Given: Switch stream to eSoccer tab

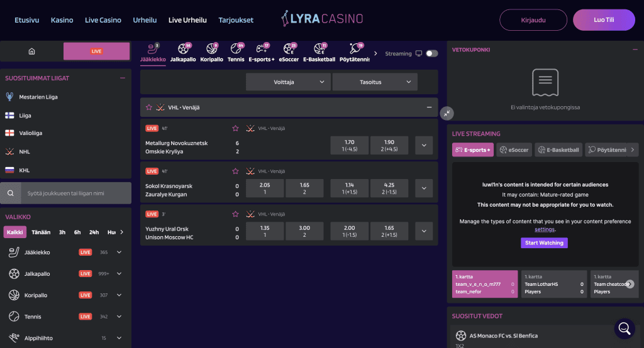Looking at the screenshot, I should 514,150.
